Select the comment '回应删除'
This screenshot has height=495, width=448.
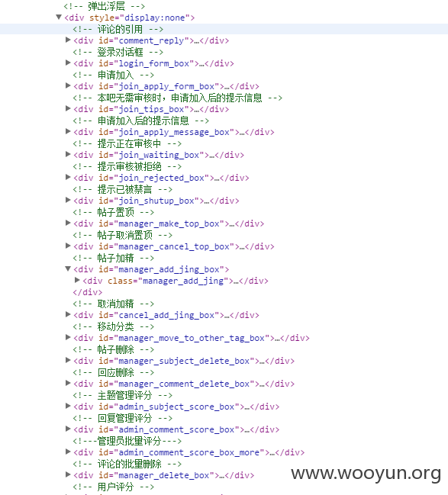pos(114,372)
